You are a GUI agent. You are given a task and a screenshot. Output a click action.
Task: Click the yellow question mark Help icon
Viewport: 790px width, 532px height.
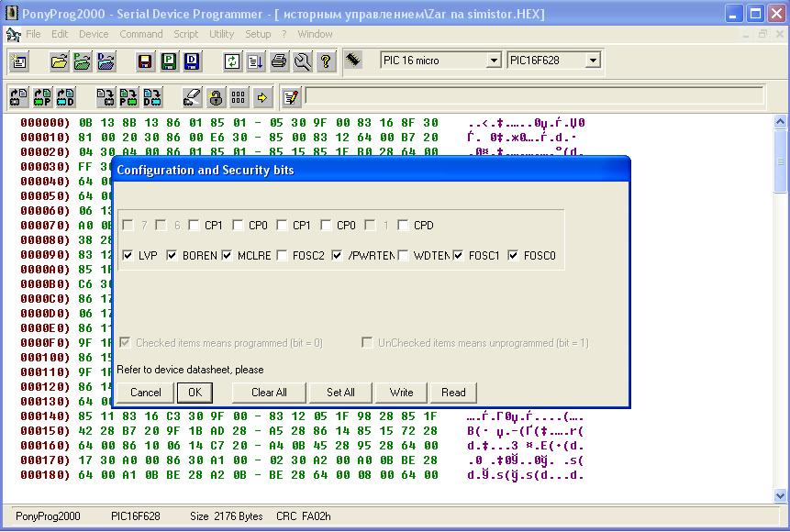tap(326, 61)
